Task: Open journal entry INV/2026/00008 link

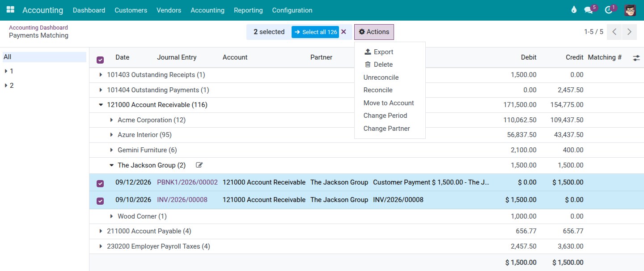Action: point(182,200)
